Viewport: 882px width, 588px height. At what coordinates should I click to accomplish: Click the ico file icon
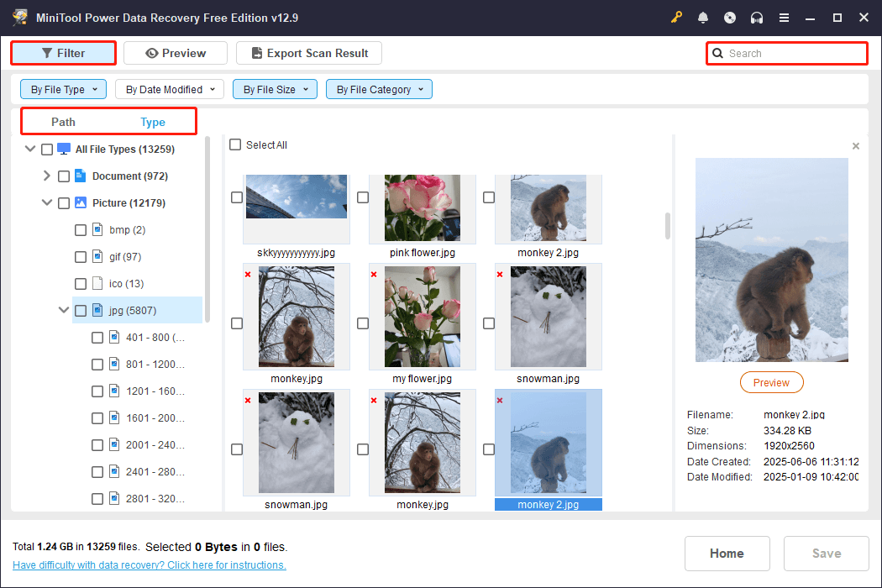point(97,284)
